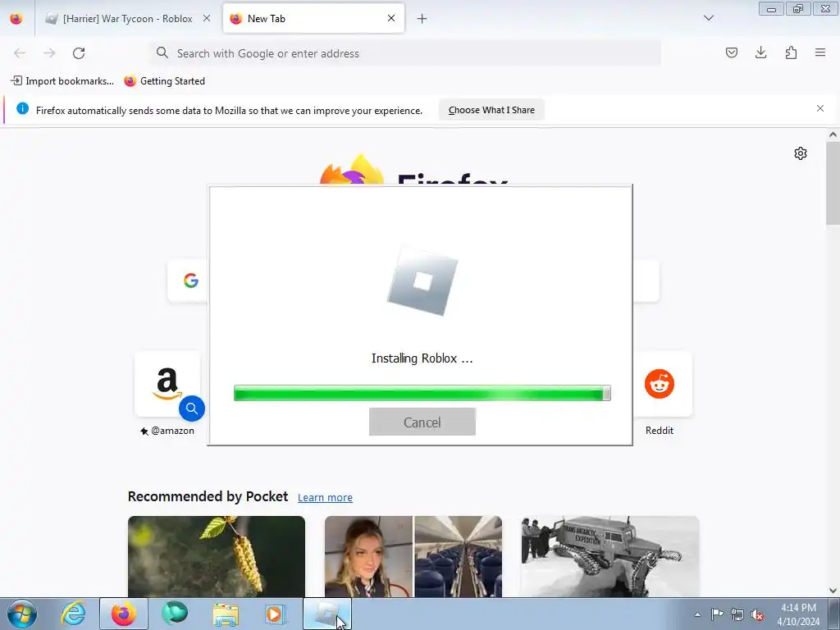Click the vertical scrollbar thumb
This screenshot has height=630, width=840.
[833, 183]
